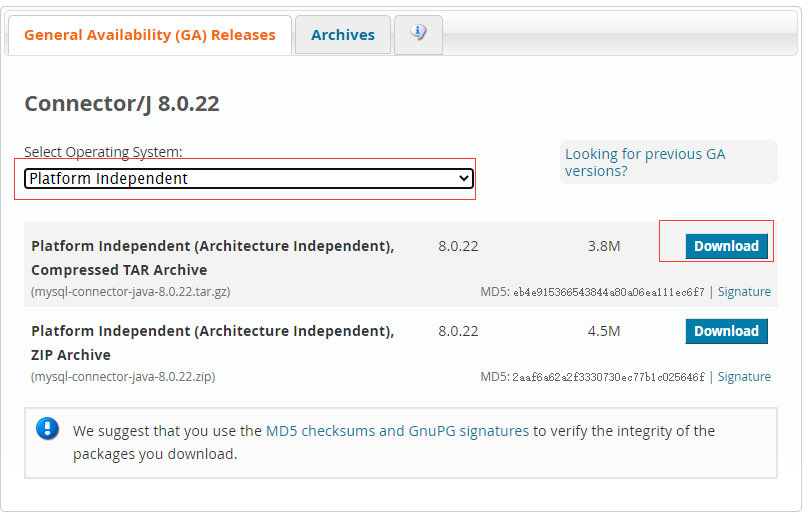Image resolution: width=809 pixels, height=516 pixels.
Task: Open Signature link for the tar.gz file
Action: pos(744,292)
